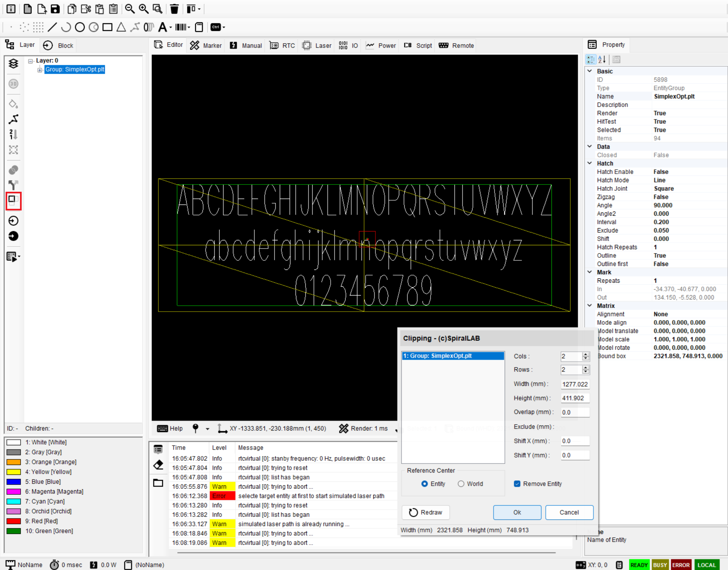Switch to the Marker tab

point(206,45)
